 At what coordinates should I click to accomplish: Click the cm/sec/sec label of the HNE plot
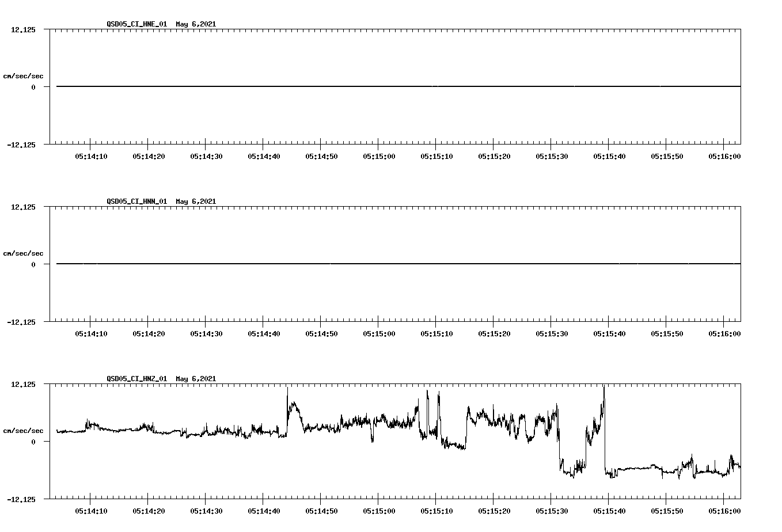click(x=24, y=74)
